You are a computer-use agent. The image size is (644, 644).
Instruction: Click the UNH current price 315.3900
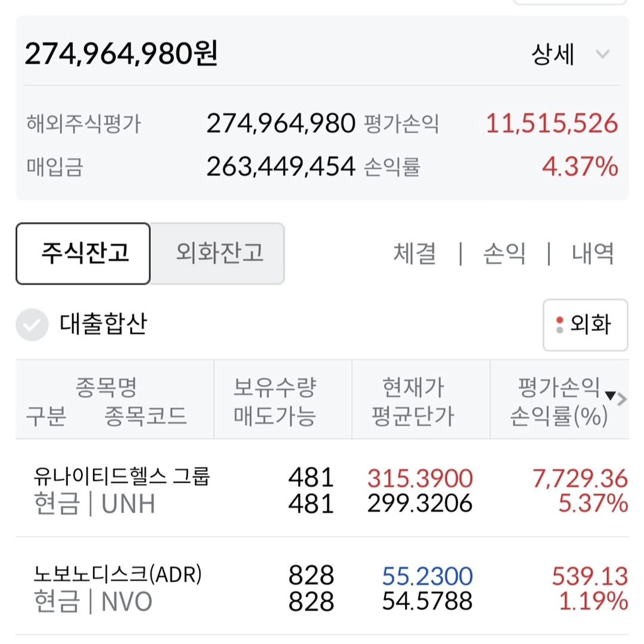pyautogui.click(x=420, y=478)
